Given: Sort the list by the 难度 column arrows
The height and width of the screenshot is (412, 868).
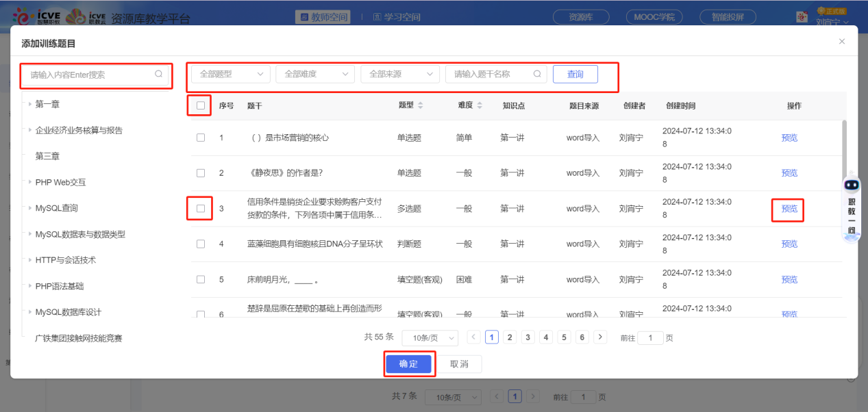Looking at the screenshot, I should coord(480,105).
